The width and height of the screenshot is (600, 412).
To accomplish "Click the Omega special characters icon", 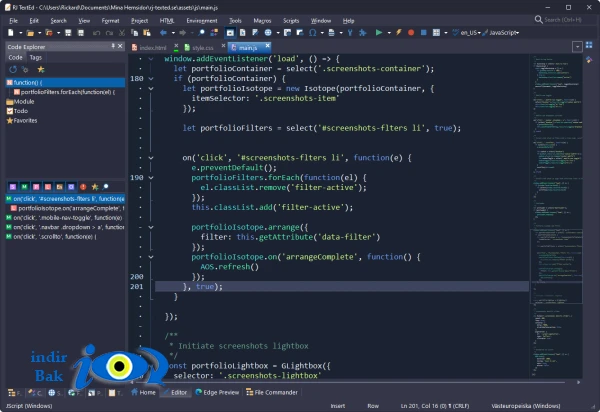I will 313,33.
